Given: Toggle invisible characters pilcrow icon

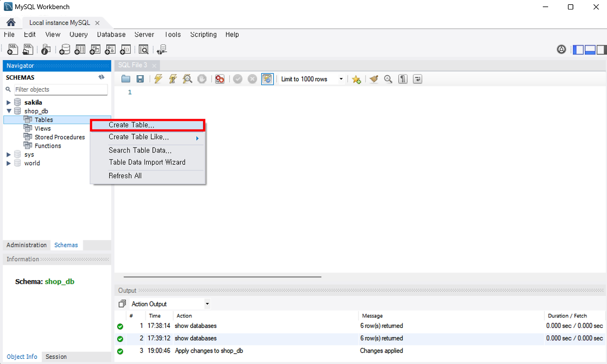Looking at the screenshot, I should click(x=403, y=79).
